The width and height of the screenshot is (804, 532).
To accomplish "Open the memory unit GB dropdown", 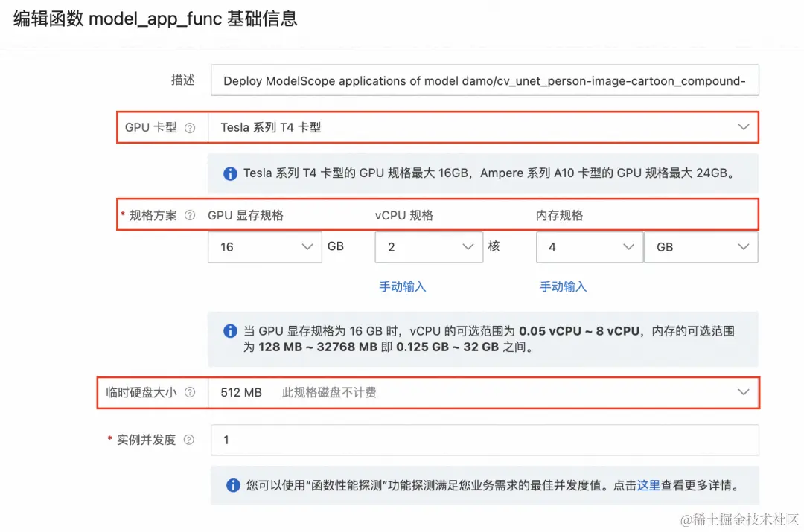I will [x=701, y=247].
